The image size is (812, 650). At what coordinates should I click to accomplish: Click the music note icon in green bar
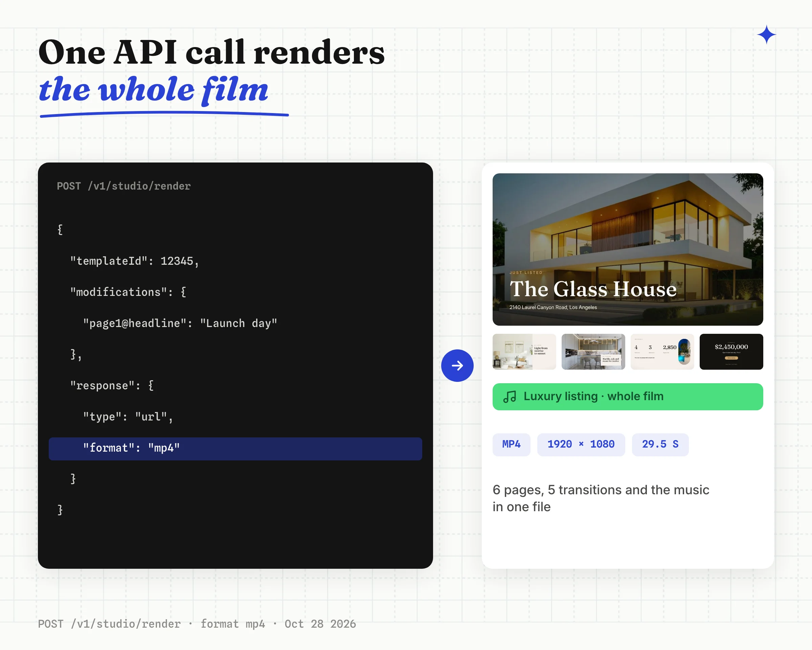coord(510,396)
